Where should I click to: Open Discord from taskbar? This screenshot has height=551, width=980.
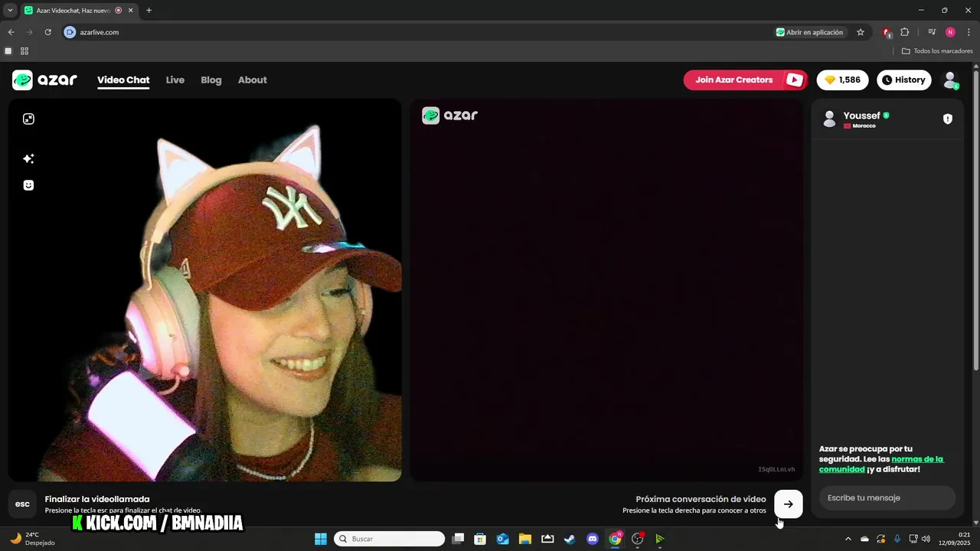(x=592, y=539)
